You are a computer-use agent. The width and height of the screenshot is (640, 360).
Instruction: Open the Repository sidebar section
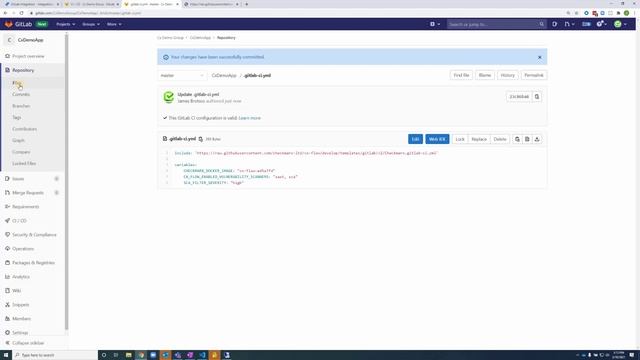[23, 70]
